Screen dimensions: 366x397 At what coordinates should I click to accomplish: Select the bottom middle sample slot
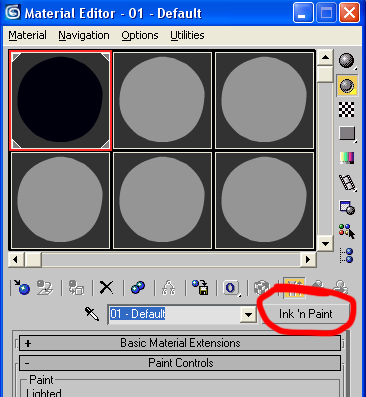(x=162, y=200)
